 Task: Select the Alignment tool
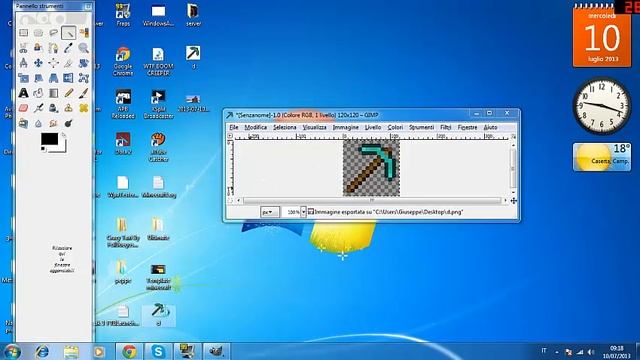[x=53, y=63]
